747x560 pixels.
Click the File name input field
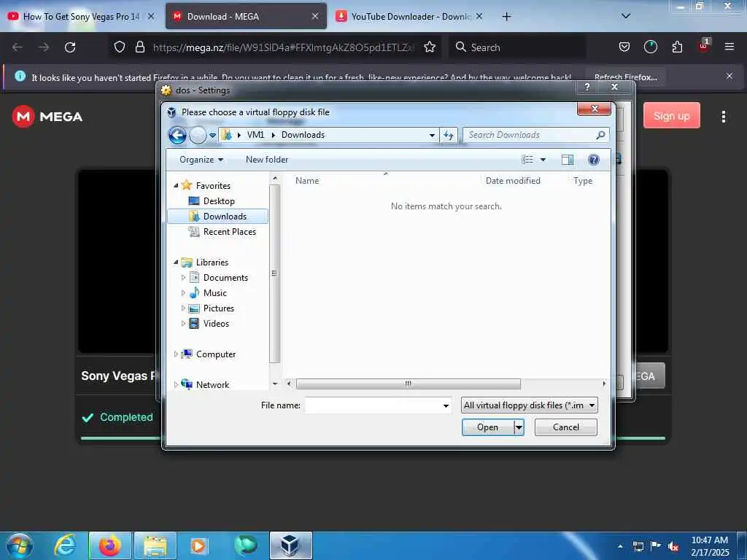pyautogui.click(x=373, y=405)
